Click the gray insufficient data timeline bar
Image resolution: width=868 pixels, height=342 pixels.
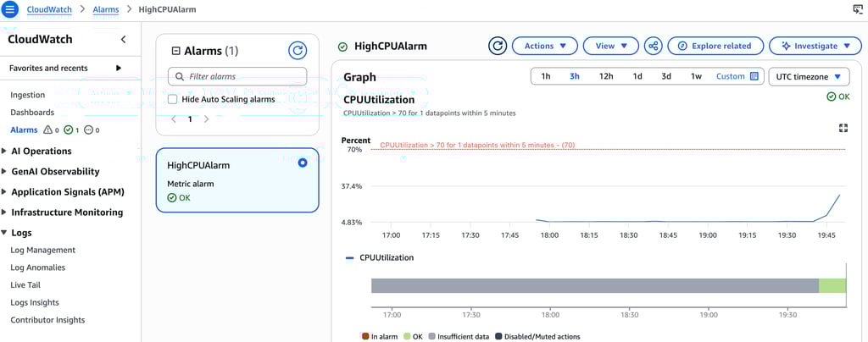coord(595,285)
